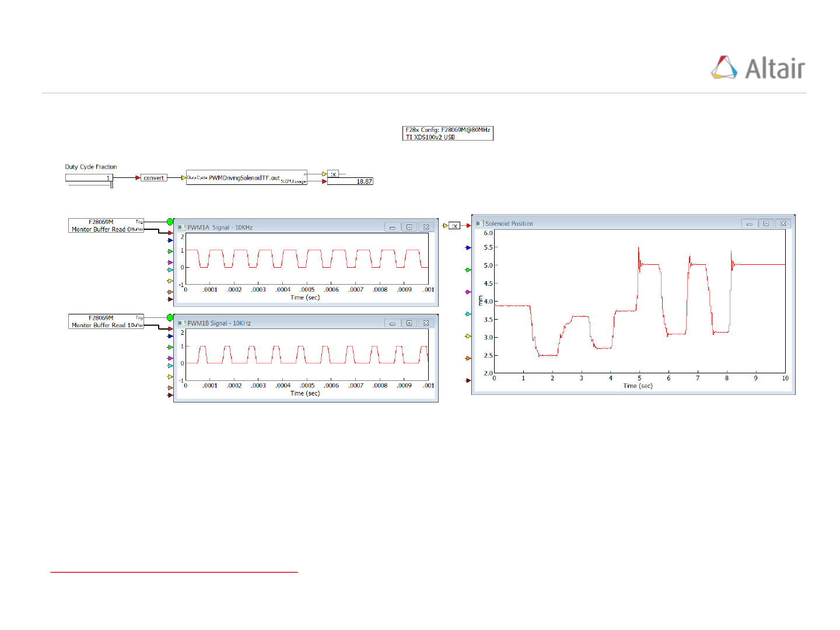The height and width of the screenshot is (630, 840).
Task: Minimize the Solenoid Position plot window
Action: [750, 223]
